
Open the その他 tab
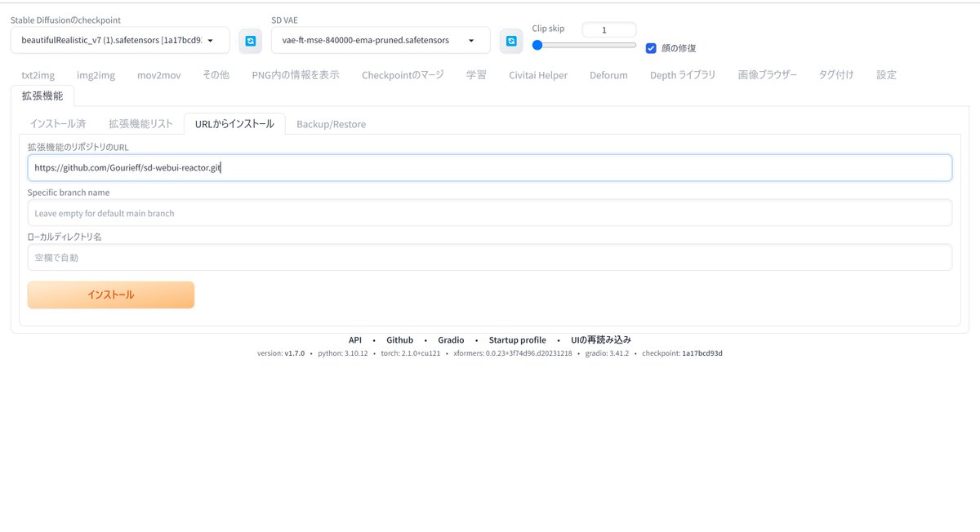[216, 75]
